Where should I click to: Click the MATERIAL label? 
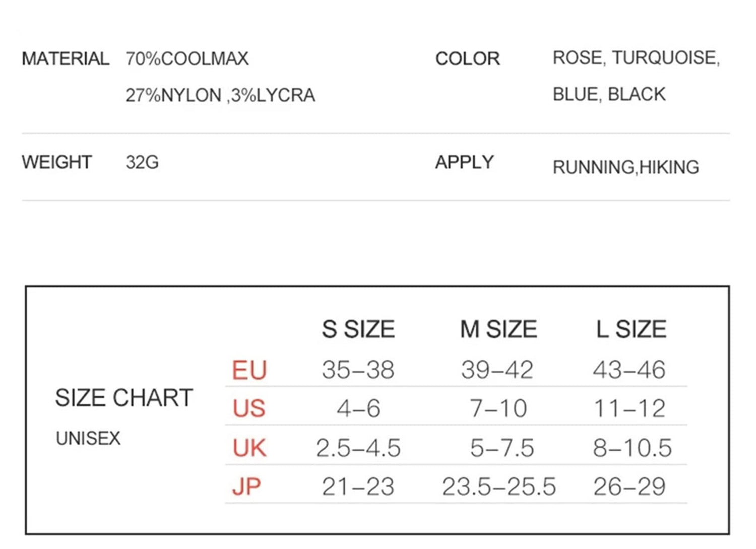[65, 59]
